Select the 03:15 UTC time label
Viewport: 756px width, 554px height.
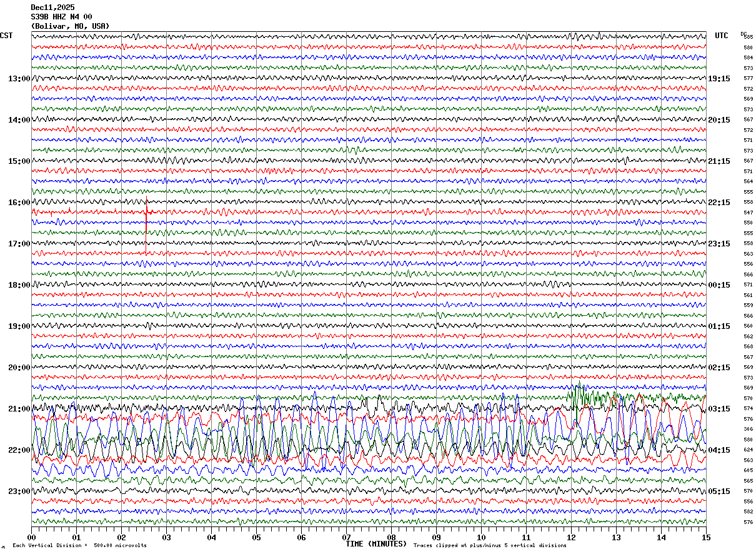point(719,409)
